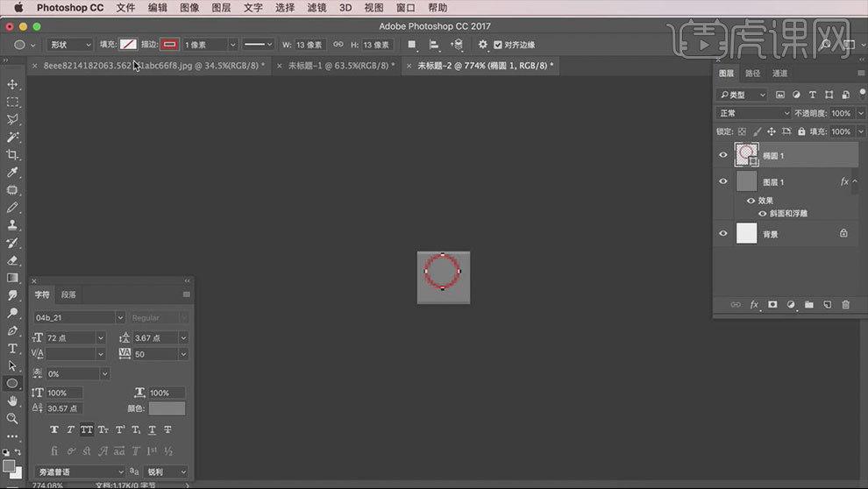Select the Eraser tool
Image resolution: width=868 pixels, height=489 pixels.
point(12,260)
